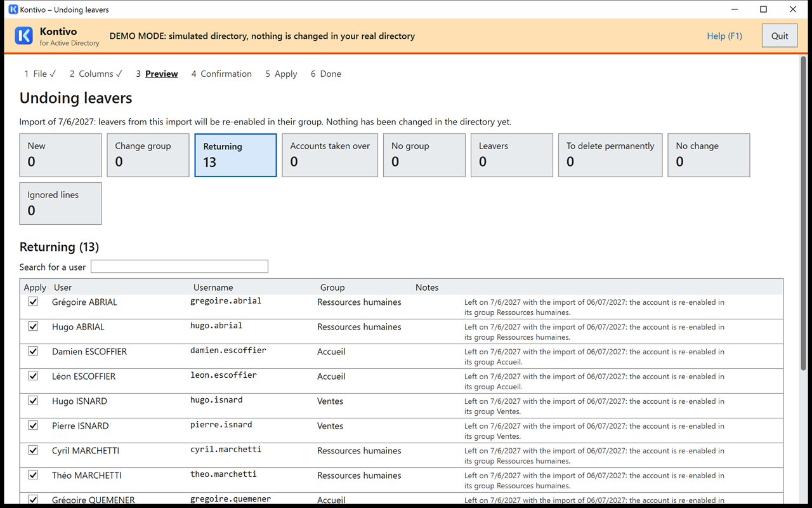Image resolution: width=812 pixels, height=508 pixels.
Task: Open the Confirmation step
Action: pyautogui.click(x=221, y=74)
